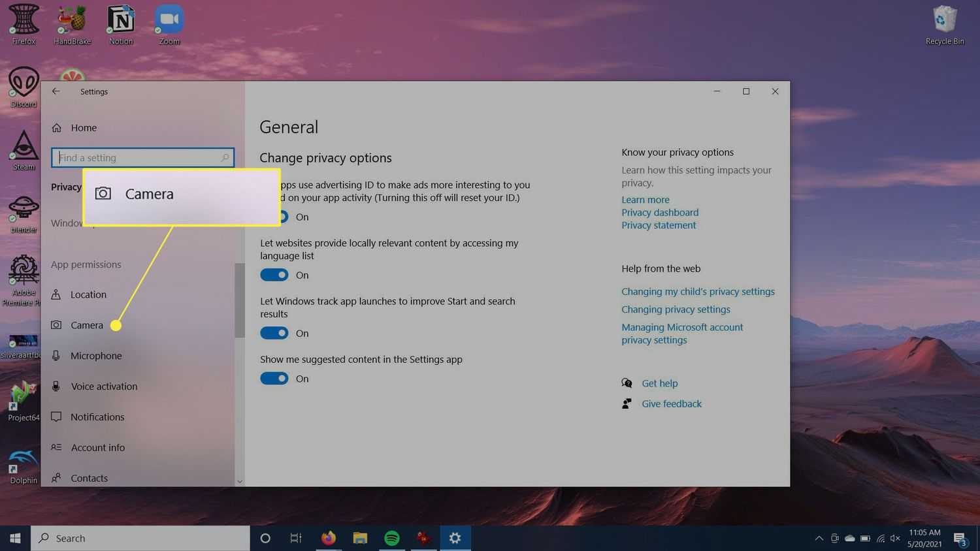Select Location in App permissions
Screen dimensions: 980x551
tap(88, 294)
